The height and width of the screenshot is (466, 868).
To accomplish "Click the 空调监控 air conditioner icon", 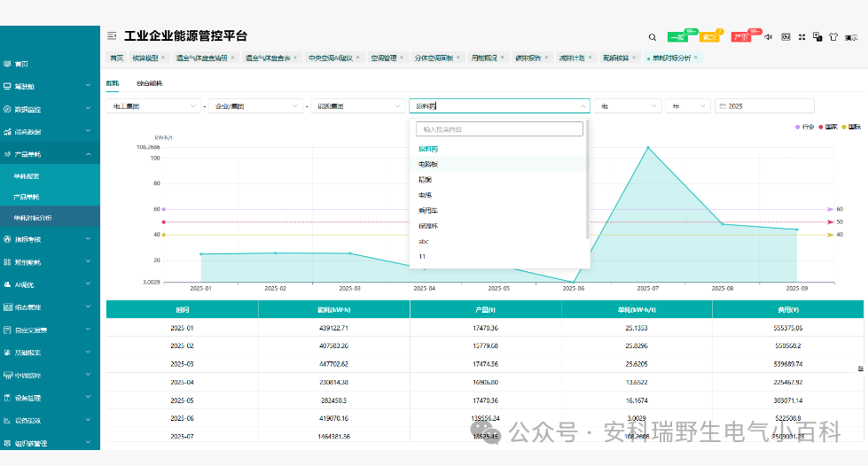I will tap(8, 376).
